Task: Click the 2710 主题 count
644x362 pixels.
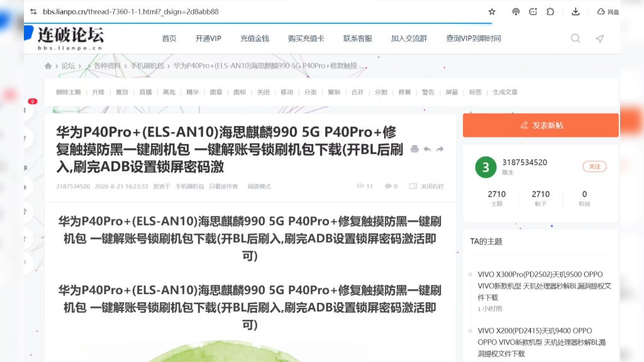Action: (497, 198)
